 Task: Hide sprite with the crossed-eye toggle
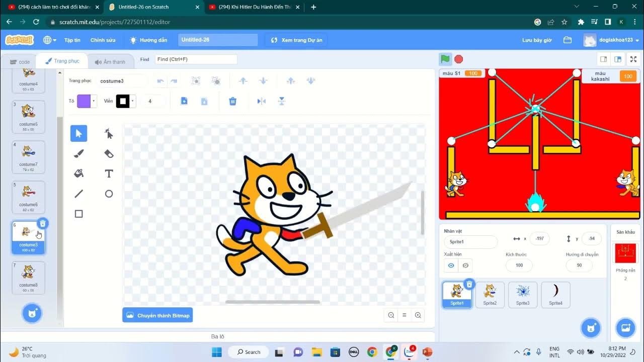tap(465, 265)
